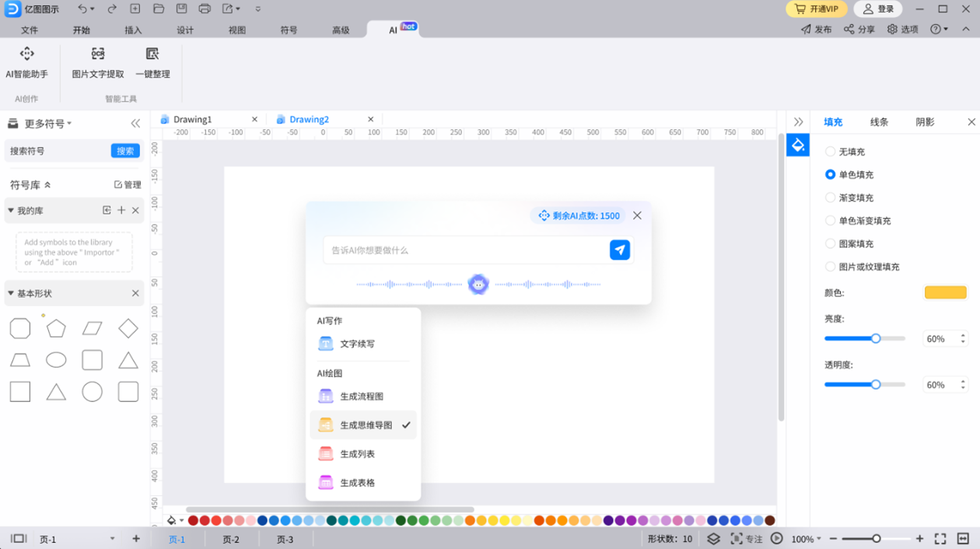The width and height of the screenshot is (980, 549).
Task: Send the AI prompt with arrow button
Action: 619,250
